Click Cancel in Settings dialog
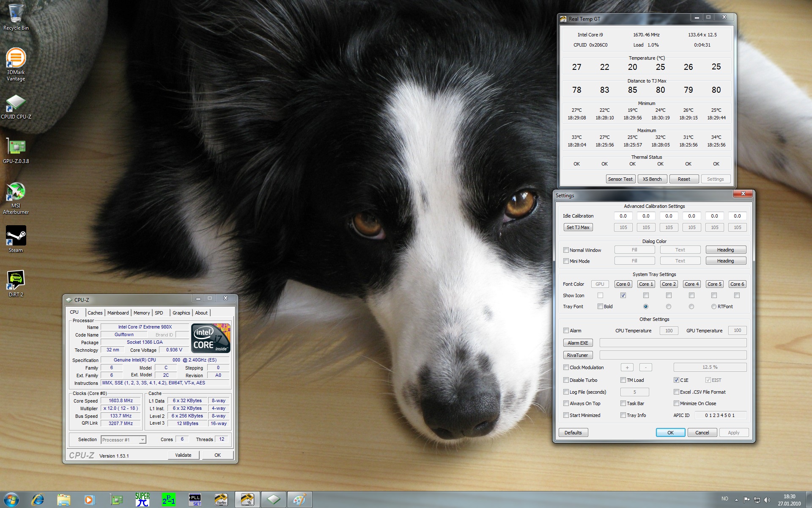The height and width of the screenshot is (508, 812). pyautogui.click(x=702, y=433)
